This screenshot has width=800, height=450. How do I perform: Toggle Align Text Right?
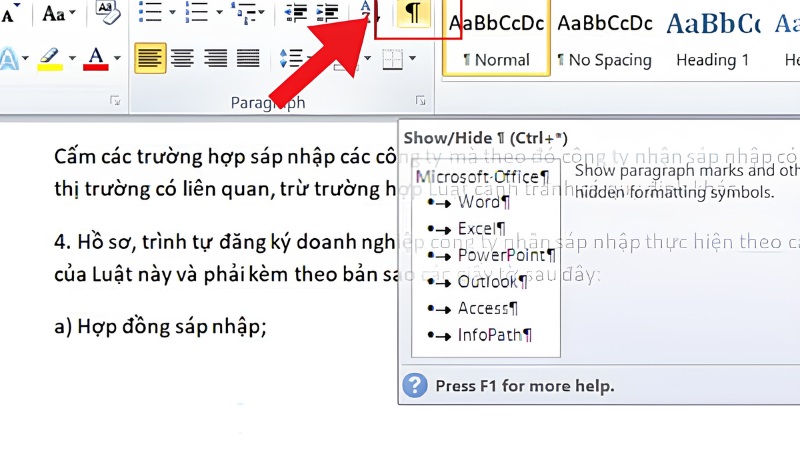[x=215, y=58]
